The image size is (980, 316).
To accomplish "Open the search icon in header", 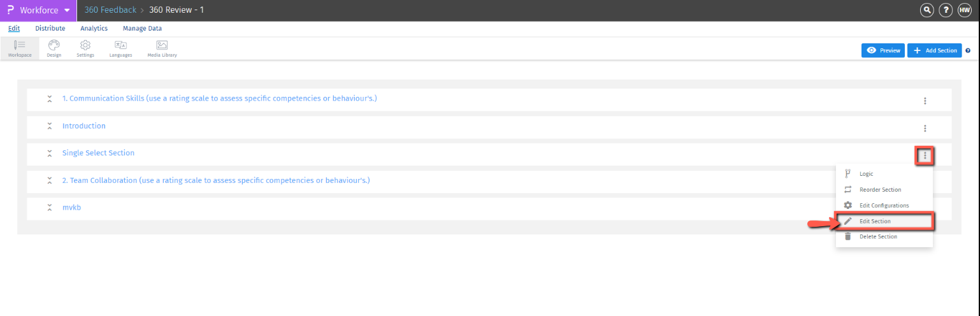I will pos(926,10).
